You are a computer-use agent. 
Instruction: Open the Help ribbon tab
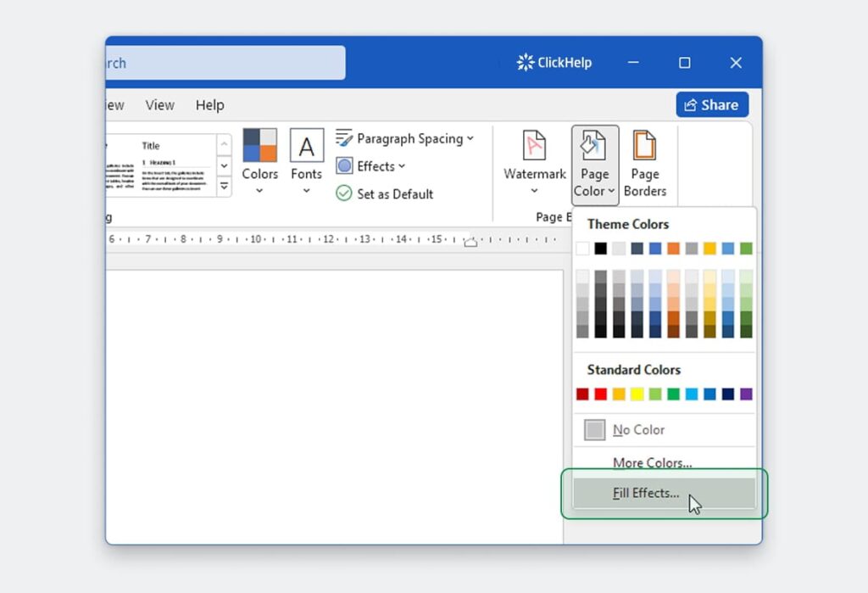tap(209, 105)
